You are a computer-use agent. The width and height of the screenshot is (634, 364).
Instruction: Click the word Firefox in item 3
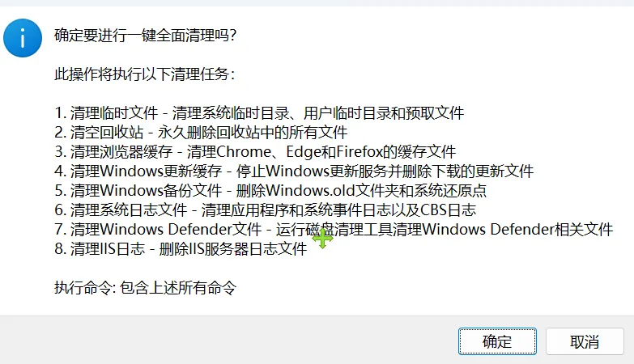[359, 152]
